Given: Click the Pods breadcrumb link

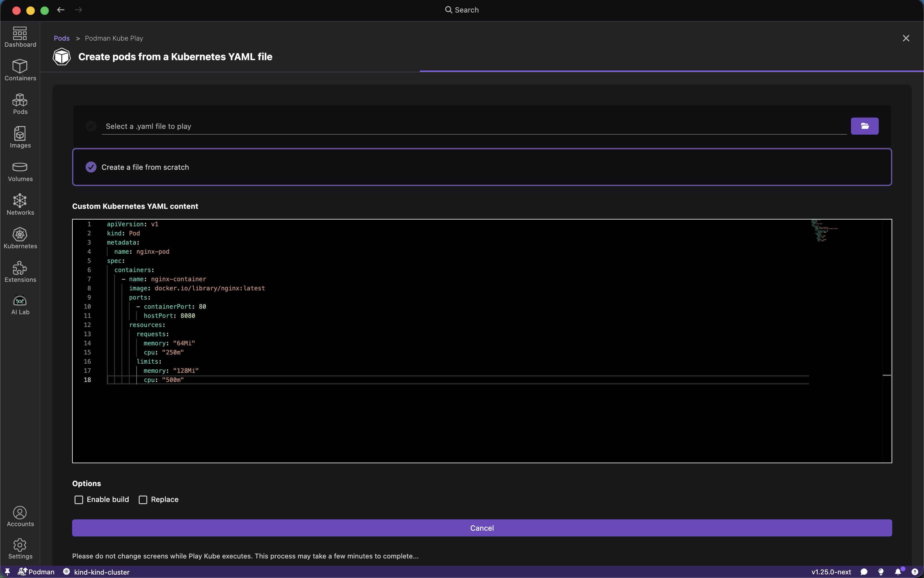Looking at the screenshot, I should click(x=62, y=38).
